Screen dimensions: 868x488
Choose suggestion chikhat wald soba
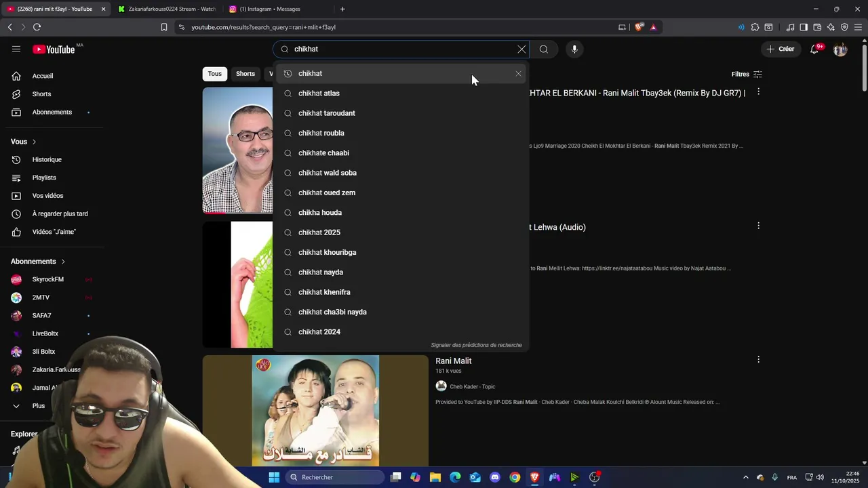[x=400, y=173]
